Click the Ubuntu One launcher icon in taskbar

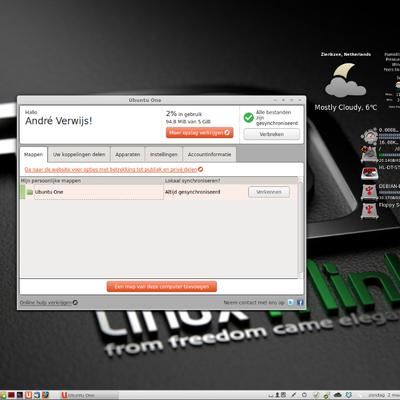28,395
